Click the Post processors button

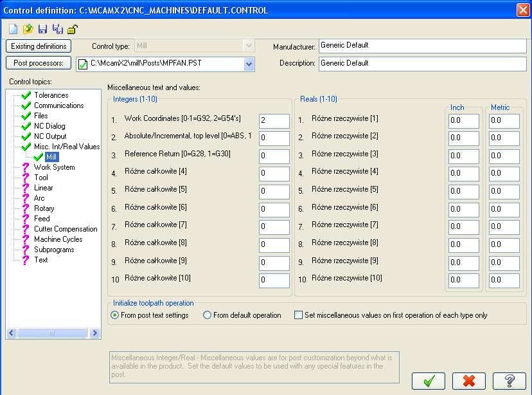tap(39, 63)
